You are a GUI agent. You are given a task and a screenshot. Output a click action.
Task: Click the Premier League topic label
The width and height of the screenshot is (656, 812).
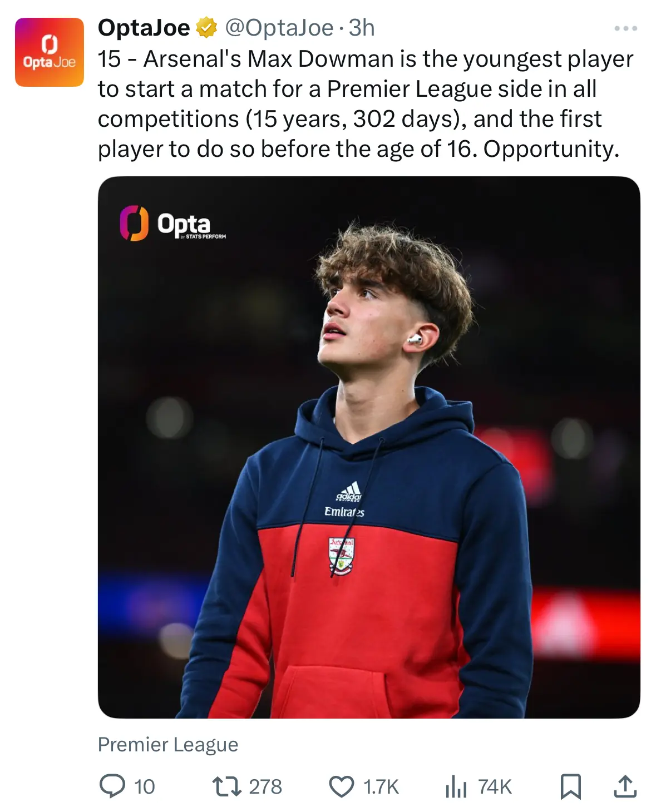coord(168,744)
